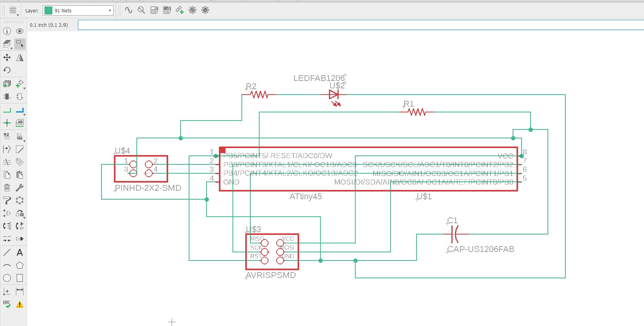Click the PINHD-2X2-SMD label
The height and width of the screenshot is (326, 644).
148,188
